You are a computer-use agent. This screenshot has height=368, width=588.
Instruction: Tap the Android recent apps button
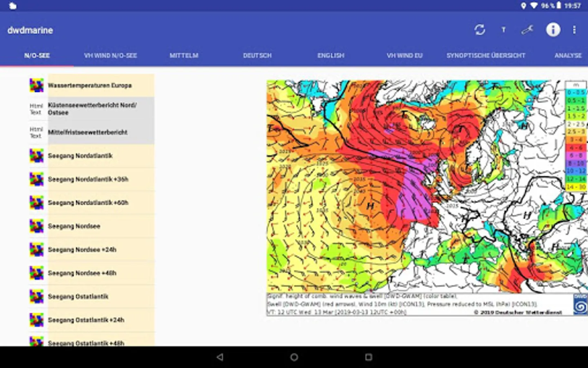click(368, 357)
